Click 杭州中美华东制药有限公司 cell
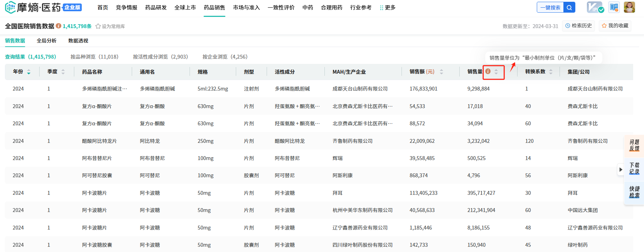Screen dimensions: 644x252 point(362,210)
